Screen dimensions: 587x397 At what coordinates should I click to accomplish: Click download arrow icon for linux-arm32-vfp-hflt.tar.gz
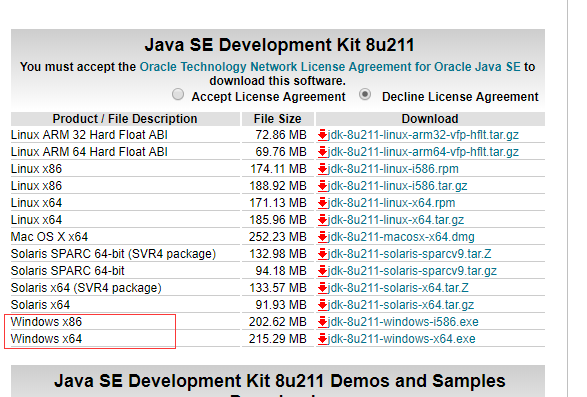pyautogui.click(x=322, y=135)
